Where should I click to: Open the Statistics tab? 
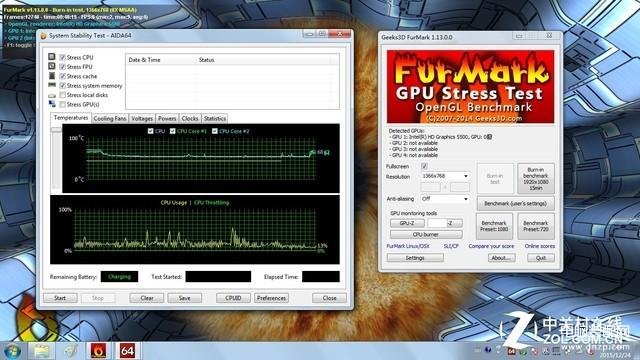[x=215, y=118]
